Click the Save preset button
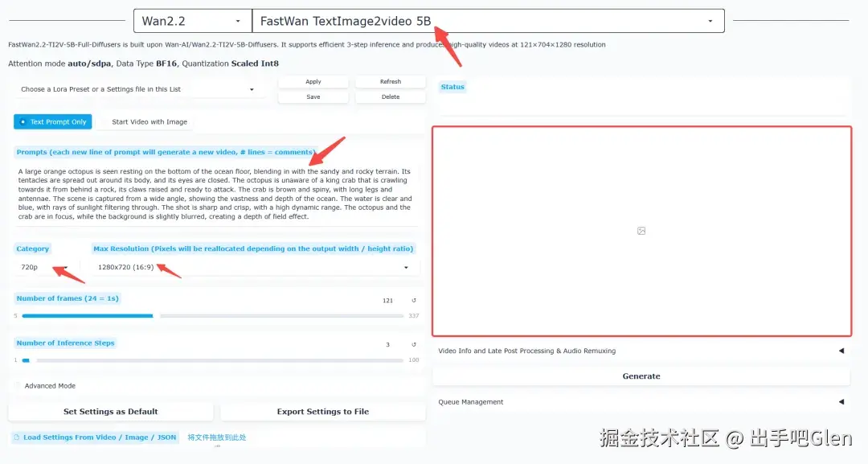The width and height of the screenshot is (868, 464). (313, 96)
